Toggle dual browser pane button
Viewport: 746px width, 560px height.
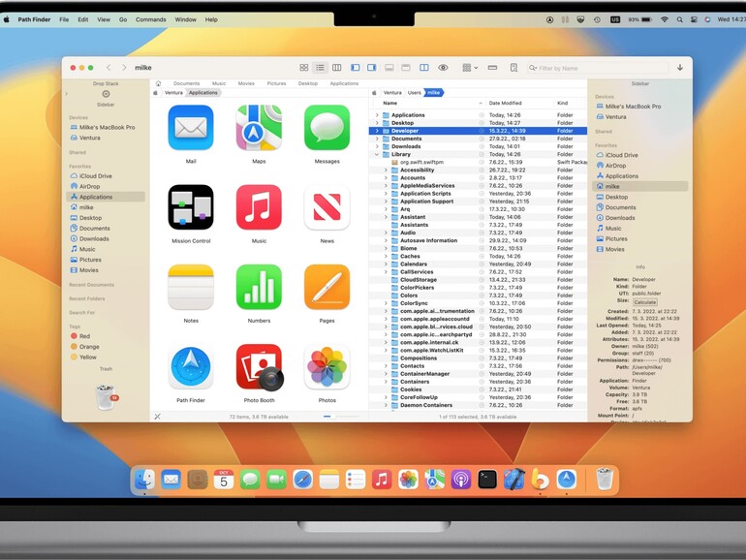424,68
